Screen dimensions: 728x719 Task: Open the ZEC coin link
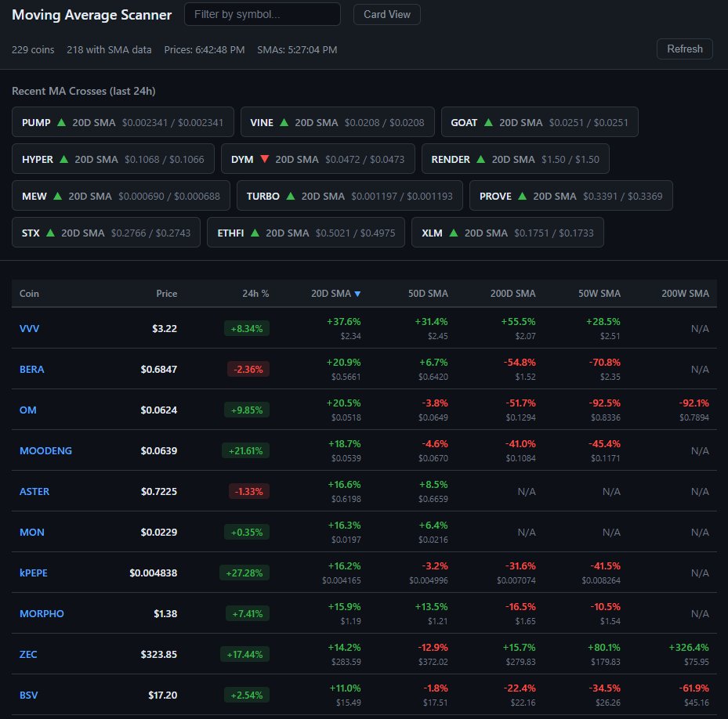[28, 655]
